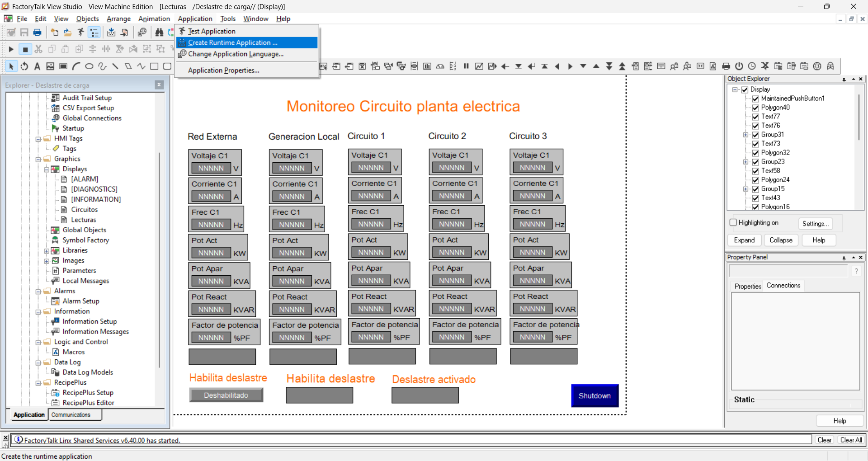868x461 pixels.
Task: Open Application Properties from the menu
Action: [x=247, y=70]
